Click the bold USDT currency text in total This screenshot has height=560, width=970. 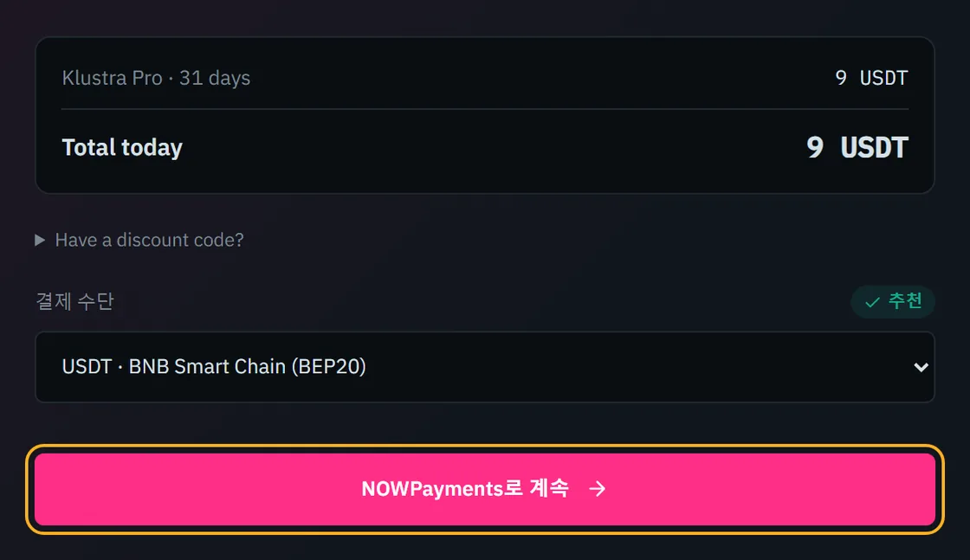pyautogui.click(x=874, y=148)
